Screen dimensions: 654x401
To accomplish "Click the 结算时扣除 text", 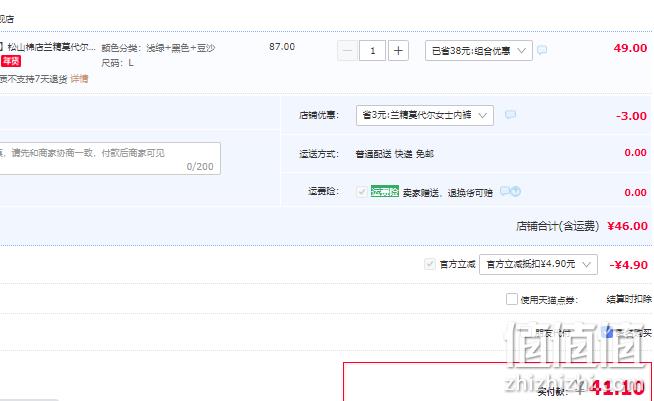I will (x=629, y=299).
